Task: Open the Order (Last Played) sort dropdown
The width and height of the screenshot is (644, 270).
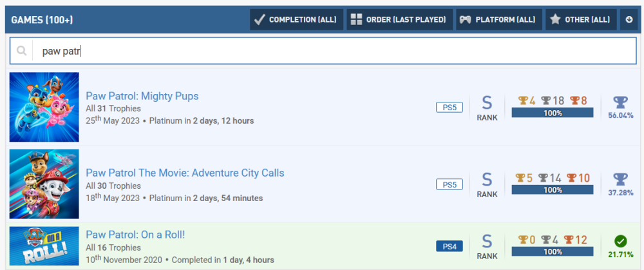Action: (x=399, y=20)
